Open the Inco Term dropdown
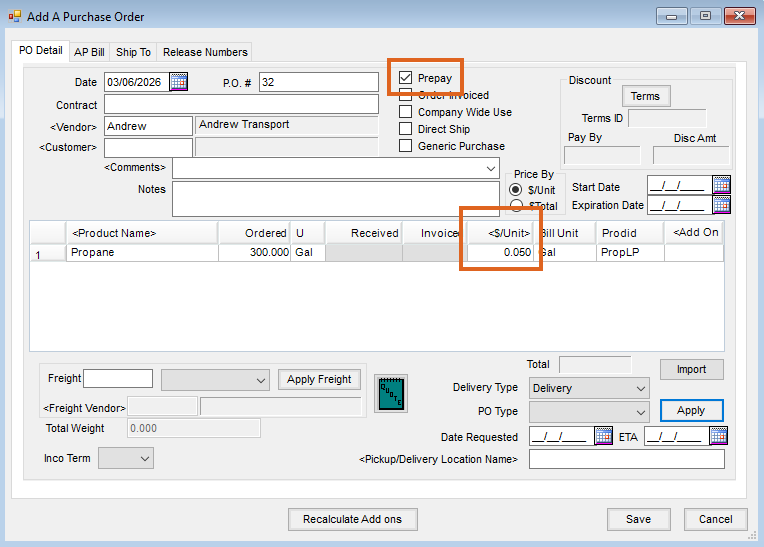Viewport: 764px width, 547px height. point(126,458)
